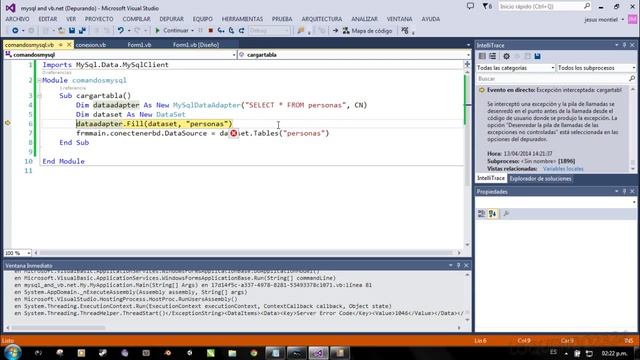The image size is (640, 360).
Task: Open the HERRAMIENTAS menu
Action: pyautogui.click(x=242, y=19)
